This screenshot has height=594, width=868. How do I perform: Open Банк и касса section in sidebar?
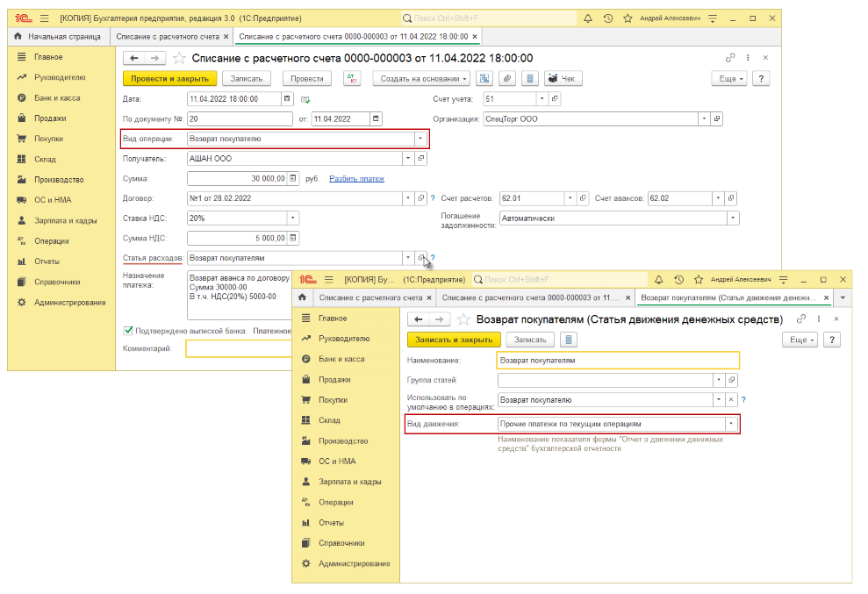click(x=57, y=97)
